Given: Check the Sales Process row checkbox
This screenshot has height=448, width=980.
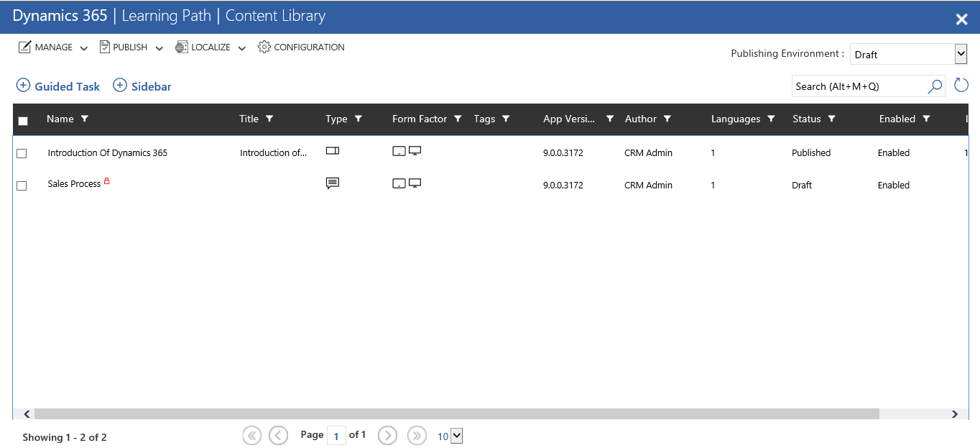Looking at the screenshot, I should click(22, 186).
